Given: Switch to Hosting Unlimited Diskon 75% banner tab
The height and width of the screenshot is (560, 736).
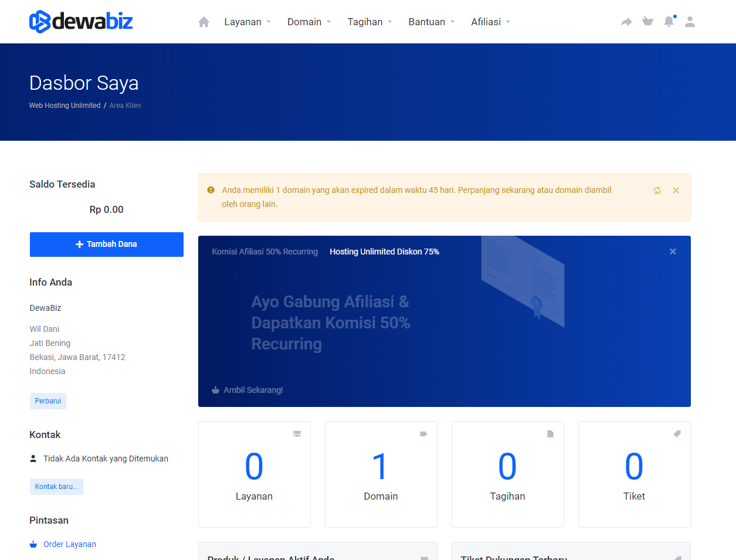Looking at the screenshot, I should point(384,252).
